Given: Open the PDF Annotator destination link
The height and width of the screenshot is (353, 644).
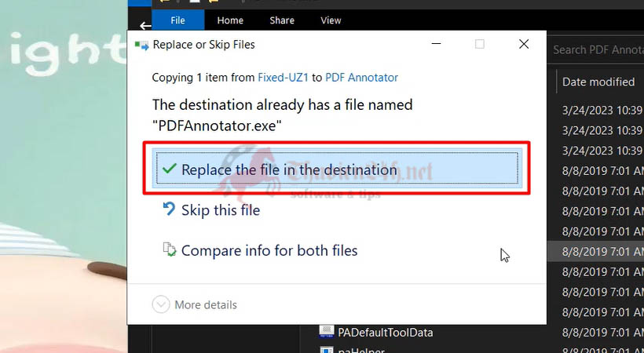Looking at the screenshot, I should tap(361, 78).
